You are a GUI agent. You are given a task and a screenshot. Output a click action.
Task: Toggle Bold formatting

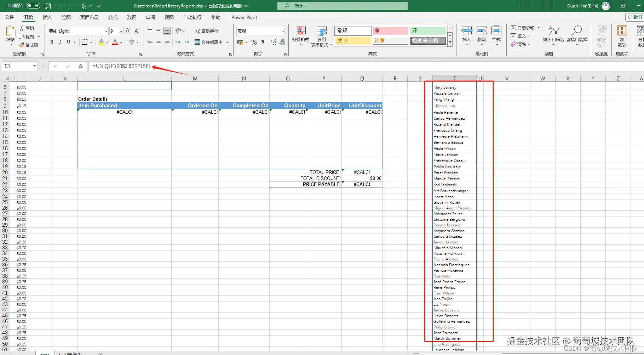52,42
